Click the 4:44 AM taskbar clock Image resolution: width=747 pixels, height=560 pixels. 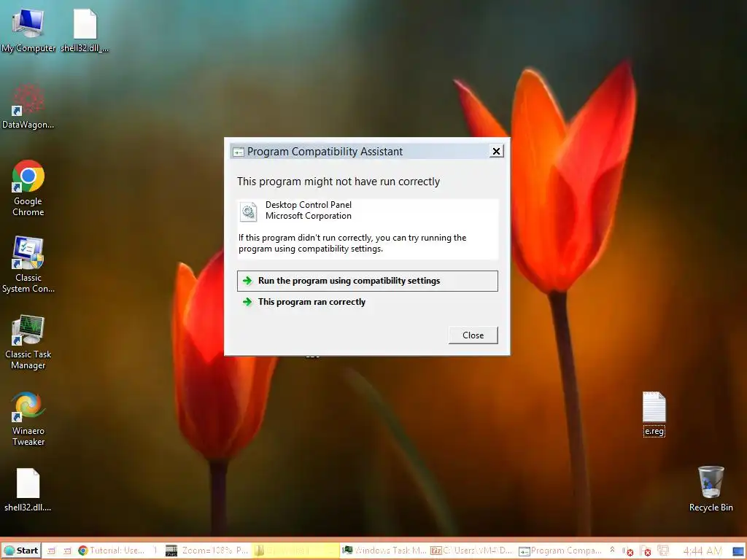click(x=703, y=551)
